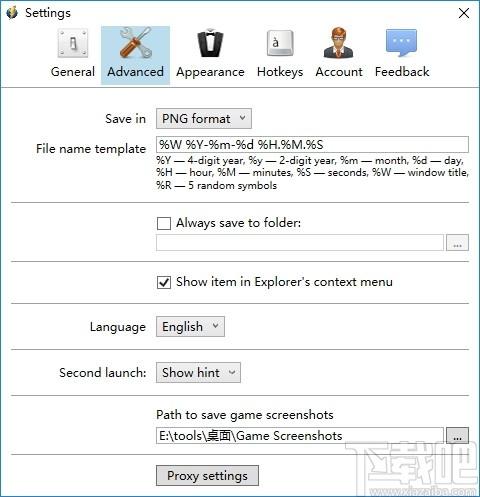Switch to the Appearance tab label
Screen dimensions: 480x497
pyautogui.click(x=210, y=72)
